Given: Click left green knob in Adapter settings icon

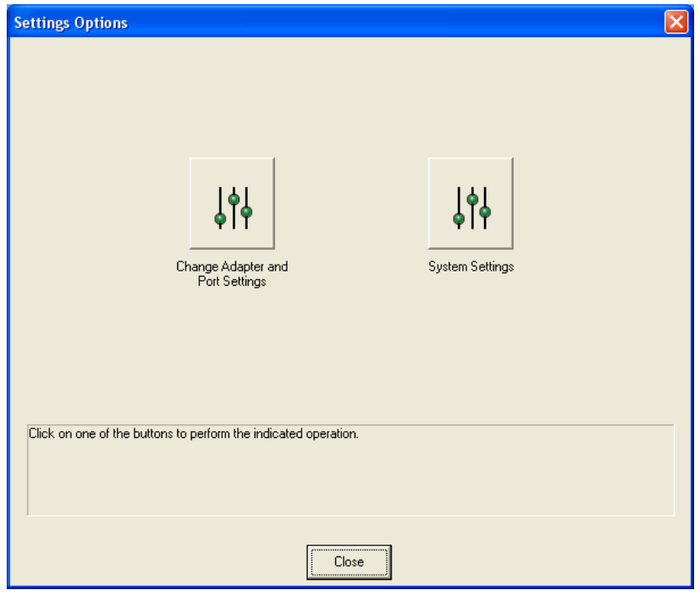Looking at the screenshot, I should (221, 219).
